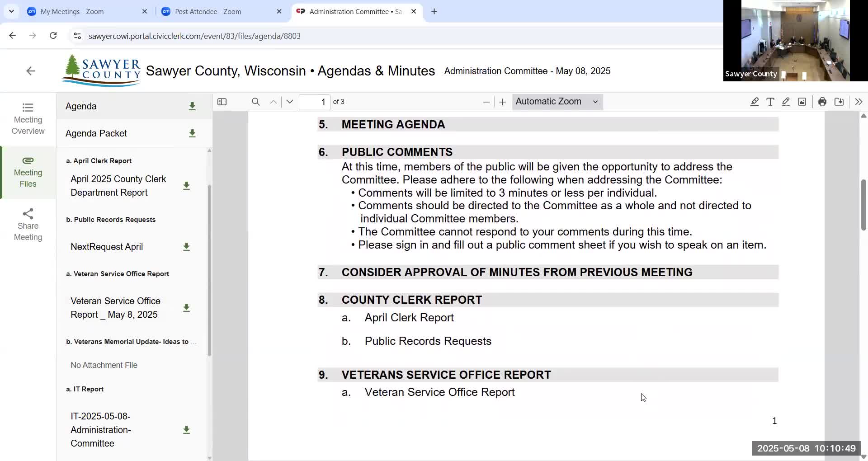Select 'a. IT Report' heading
The width and height of the screenshot is (868, 461).
coord(85,389)
